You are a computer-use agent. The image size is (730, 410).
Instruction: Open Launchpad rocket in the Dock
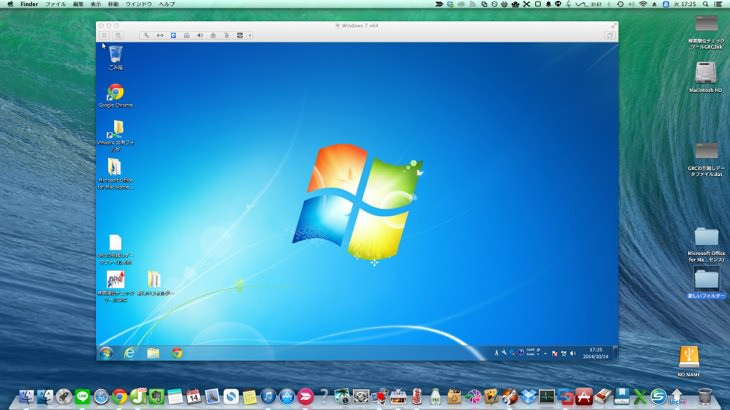click(64, 397)
